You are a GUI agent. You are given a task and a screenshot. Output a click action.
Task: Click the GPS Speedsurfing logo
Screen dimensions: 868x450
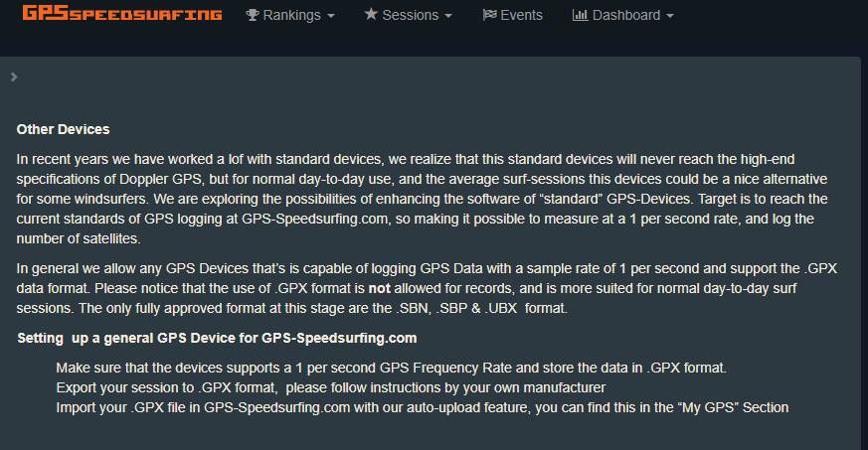[x=122, y=14]
